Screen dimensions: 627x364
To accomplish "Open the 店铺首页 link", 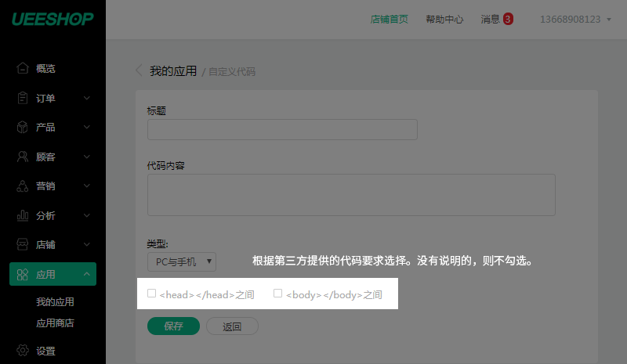I will [x=389, y=20].
